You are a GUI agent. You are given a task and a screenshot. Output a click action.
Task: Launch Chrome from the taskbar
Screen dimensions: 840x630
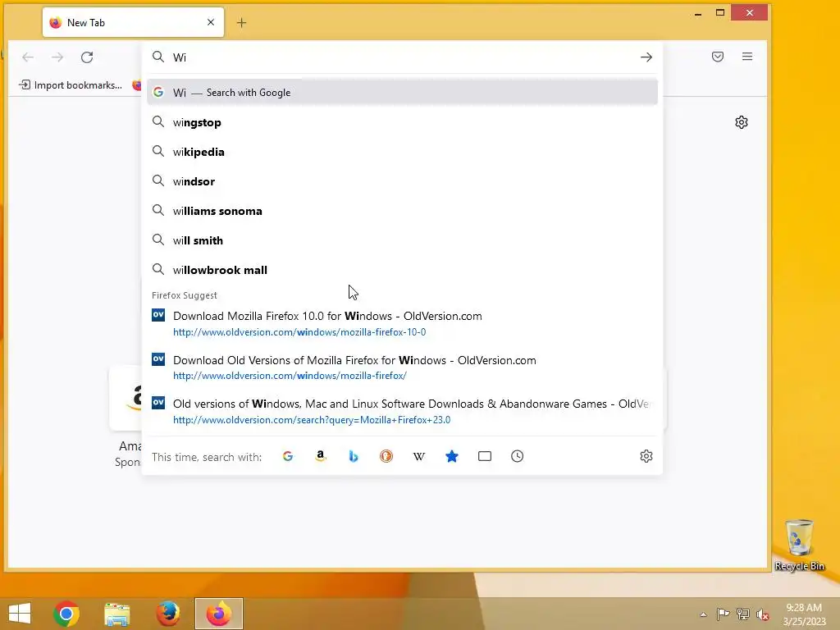click(66, 614)
